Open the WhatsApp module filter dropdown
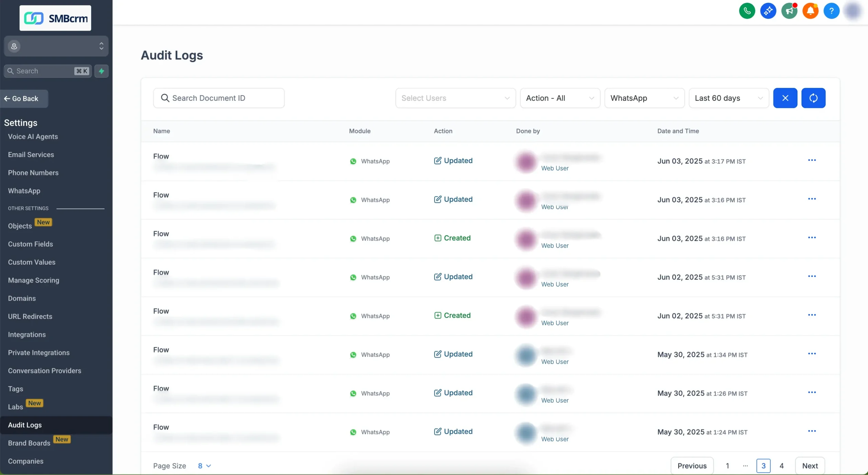Screen dimensions: 868x475 [645, 98]
